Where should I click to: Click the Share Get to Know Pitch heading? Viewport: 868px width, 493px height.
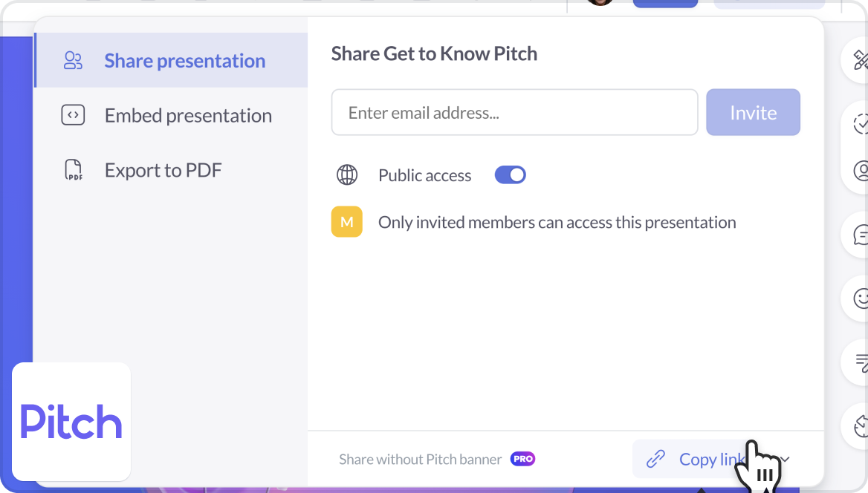[434, 53]
